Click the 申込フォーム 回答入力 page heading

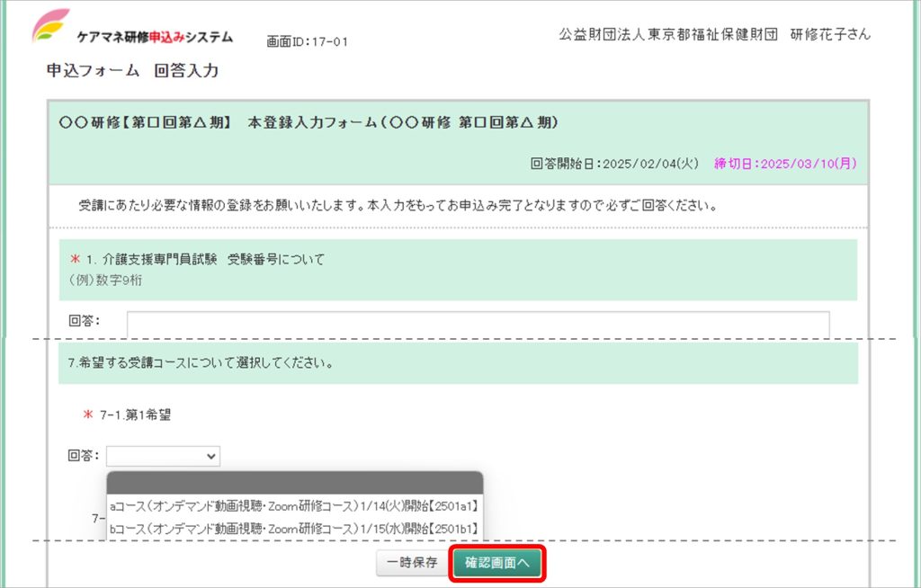pos(132,70)
